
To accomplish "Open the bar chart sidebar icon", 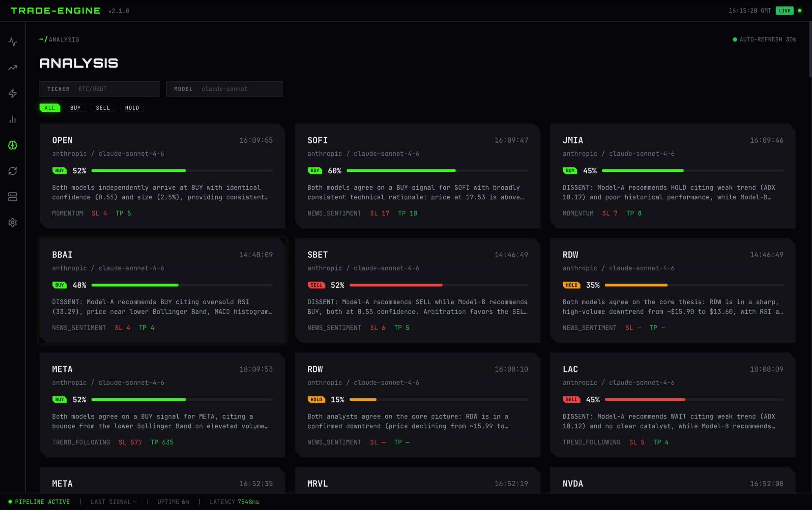I will pos(13,119).
